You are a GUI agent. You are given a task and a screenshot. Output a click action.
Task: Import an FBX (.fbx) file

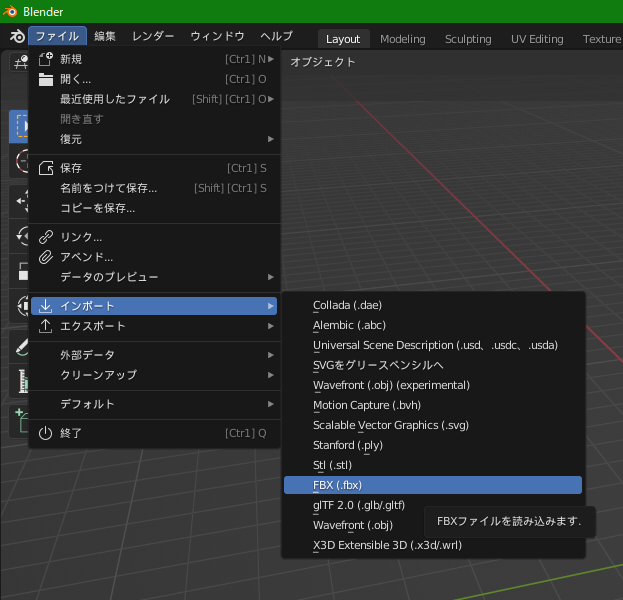433,485
